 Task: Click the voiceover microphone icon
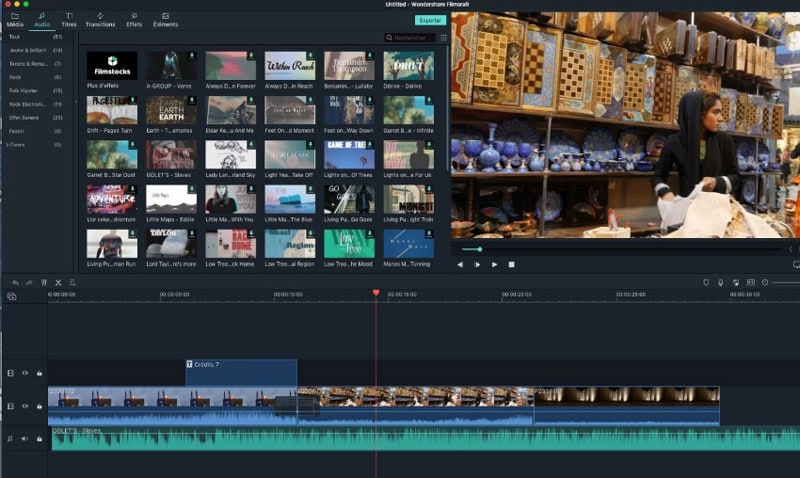(720, 282)
